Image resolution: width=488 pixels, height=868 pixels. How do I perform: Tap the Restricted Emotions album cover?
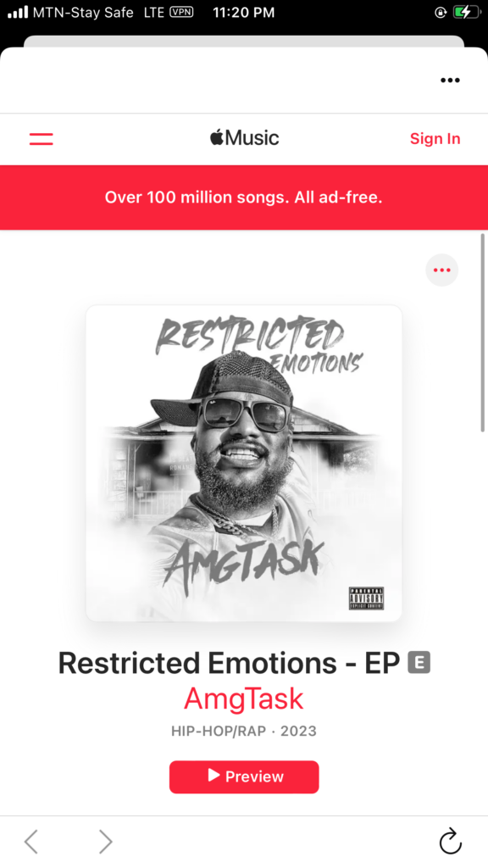click(x=244, y=463)
